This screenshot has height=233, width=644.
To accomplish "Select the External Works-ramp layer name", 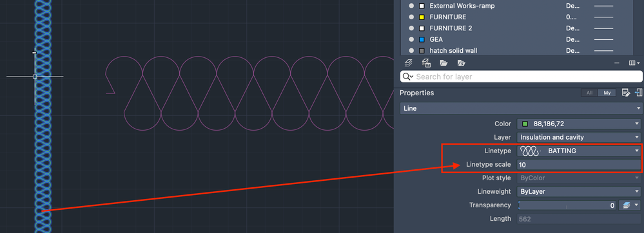I will 462,6.
